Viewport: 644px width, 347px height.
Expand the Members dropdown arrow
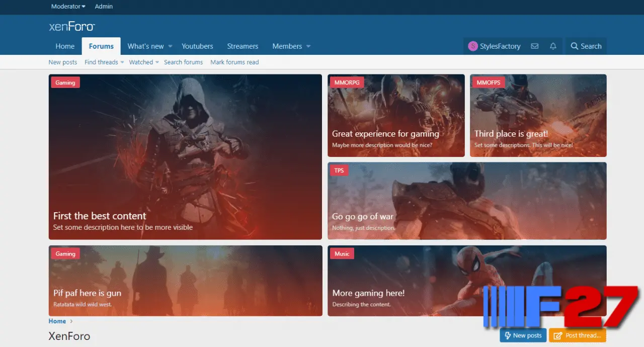(308, 46)
